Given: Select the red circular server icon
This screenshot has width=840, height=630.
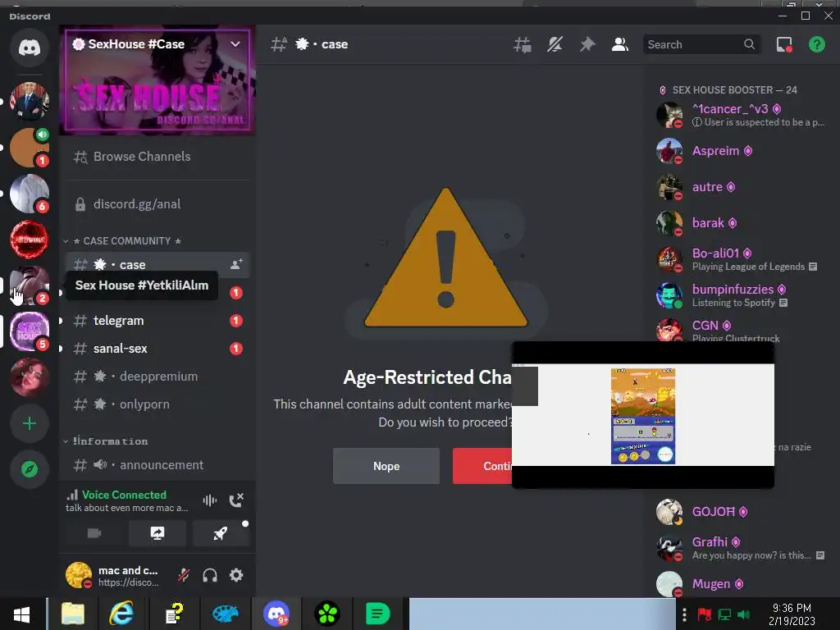Looking at the screenshot, I should tap(30, 239).
